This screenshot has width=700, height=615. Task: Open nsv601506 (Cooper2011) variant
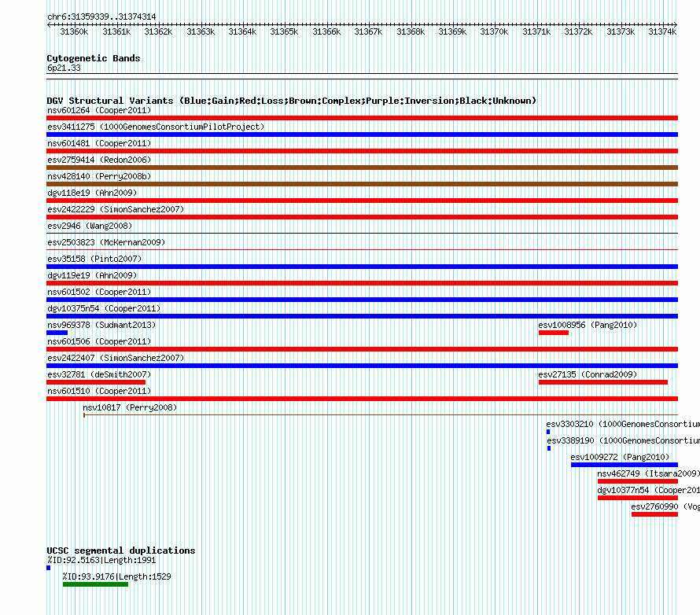point(99,341)
